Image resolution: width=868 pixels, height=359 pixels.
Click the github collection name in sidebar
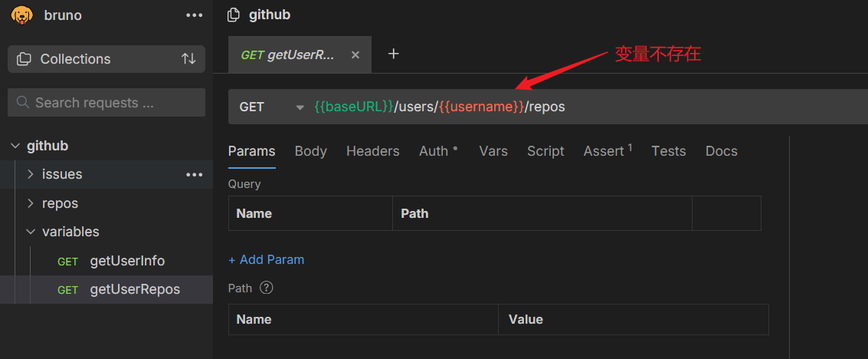tap(47, 146)
